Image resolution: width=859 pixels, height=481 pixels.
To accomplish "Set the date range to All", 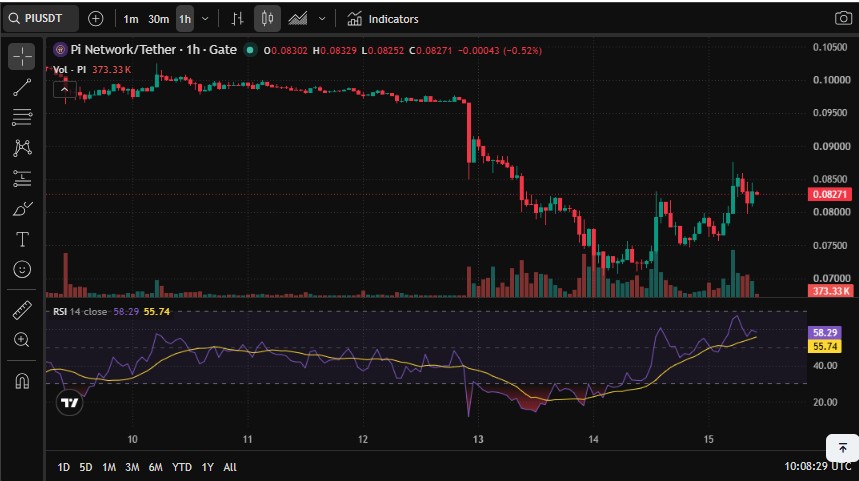I will pyautogui.click(x=230, y=467).
